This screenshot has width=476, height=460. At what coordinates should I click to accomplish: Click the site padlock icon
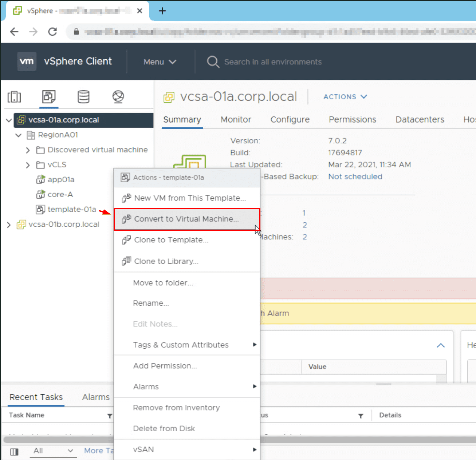tap(76, 32)
